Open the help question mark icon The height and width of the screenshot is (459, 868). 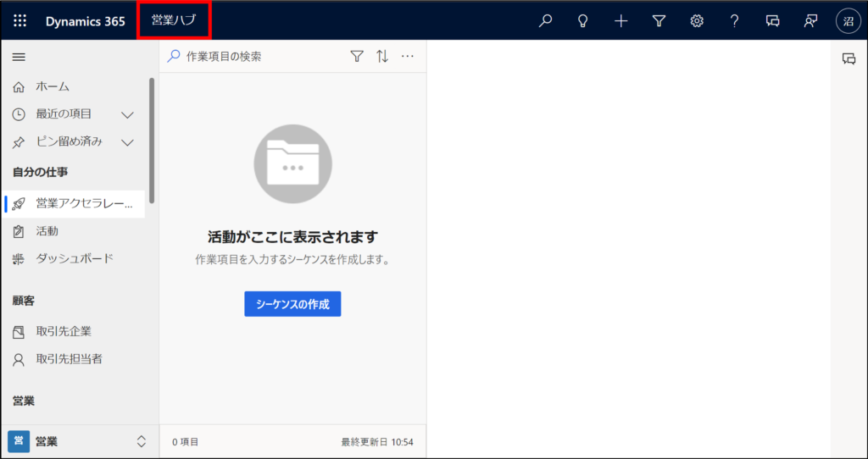pos(734,21)
